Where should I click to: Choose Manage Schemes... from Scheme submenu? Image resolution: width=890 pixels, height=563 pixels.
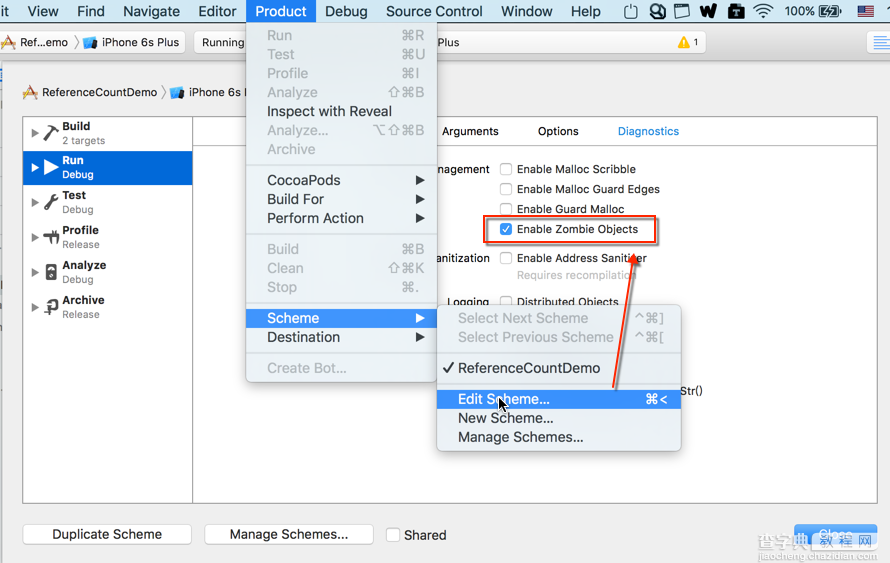click(559, 438)
